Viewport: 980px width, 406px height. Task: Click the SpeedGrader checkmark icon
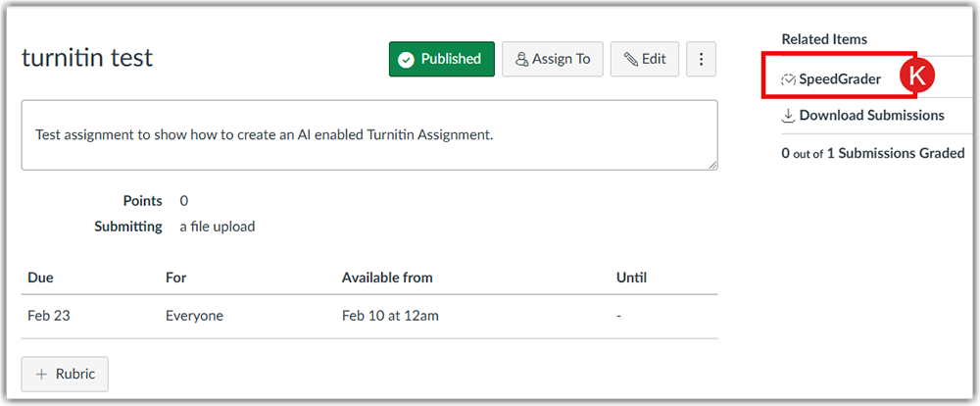tap(788, 79)
